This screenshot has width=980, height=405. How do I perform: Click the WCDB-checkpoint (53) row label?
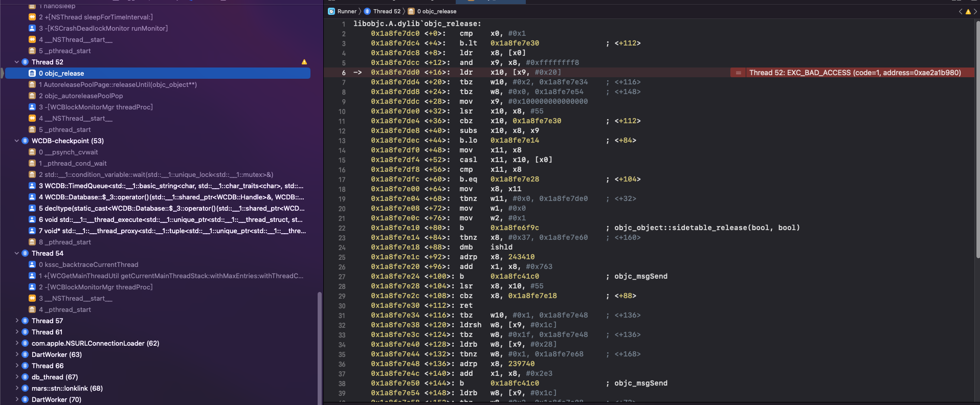[68, 141]
